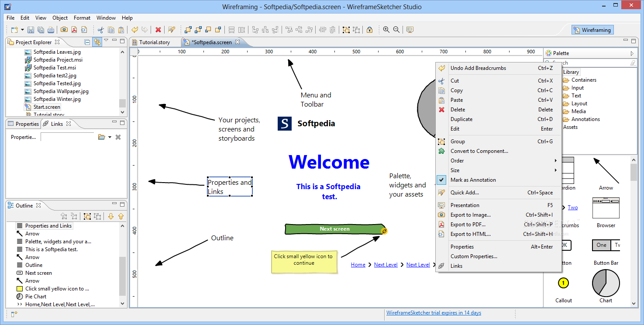Click the Copy icon in the toolbar

click(111, 30)
